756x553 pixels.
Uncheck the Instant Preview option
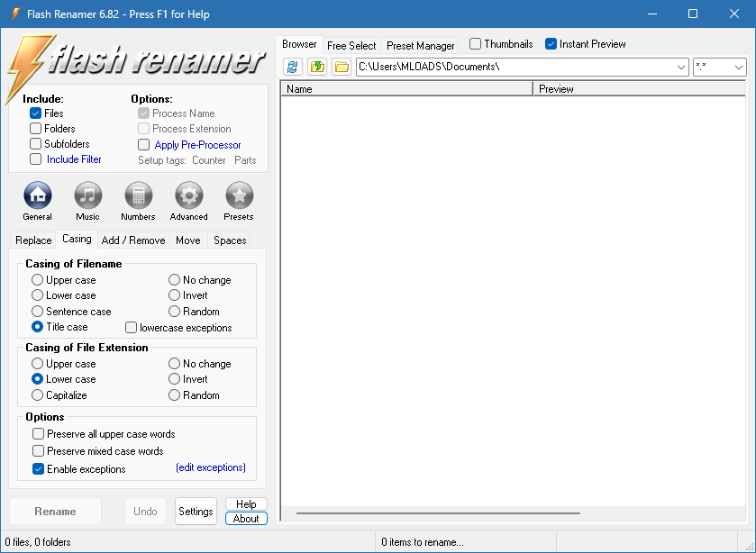(x=550, y=43)
